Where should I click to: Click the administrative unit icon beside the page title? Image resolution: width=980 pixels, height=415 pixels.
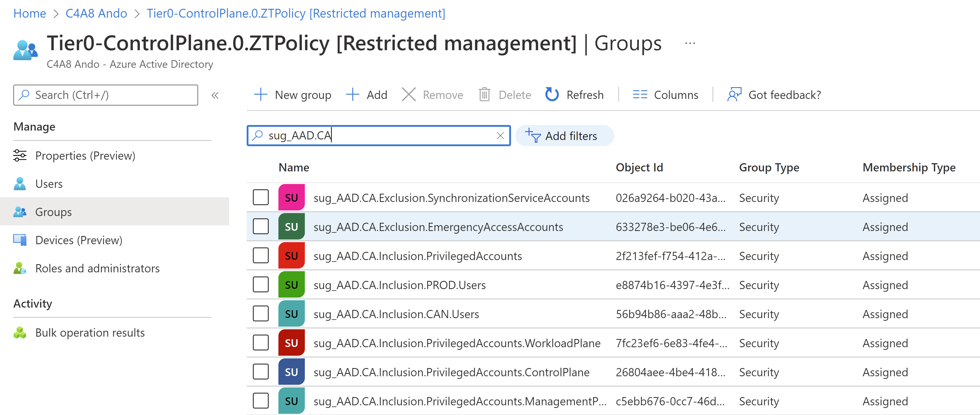click(26, 50)
